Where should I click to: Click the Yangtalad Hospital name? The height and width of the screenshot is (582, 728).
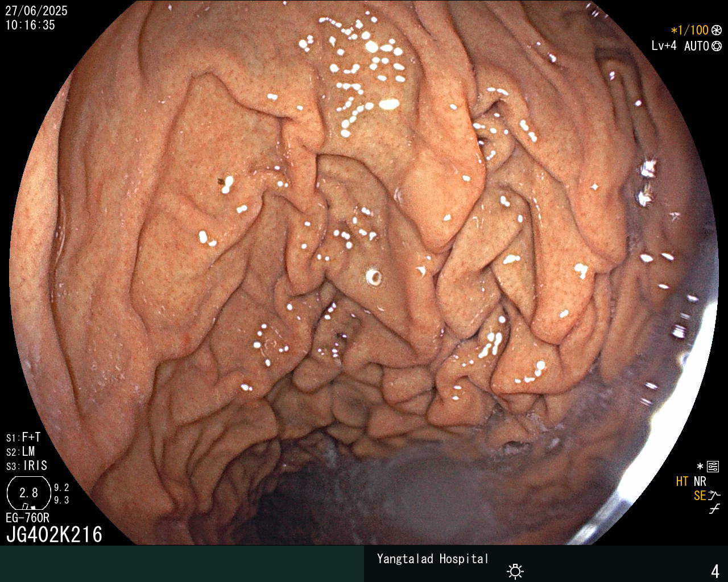point(433,559)
